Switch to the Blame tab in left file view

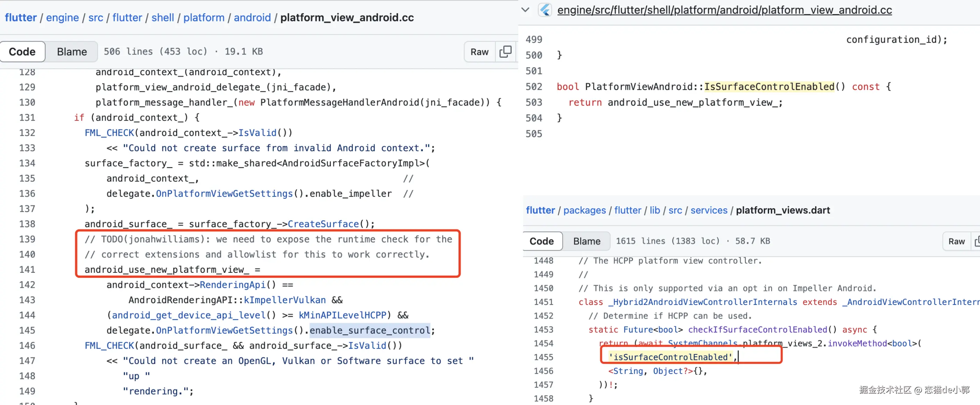pos(71,52)
